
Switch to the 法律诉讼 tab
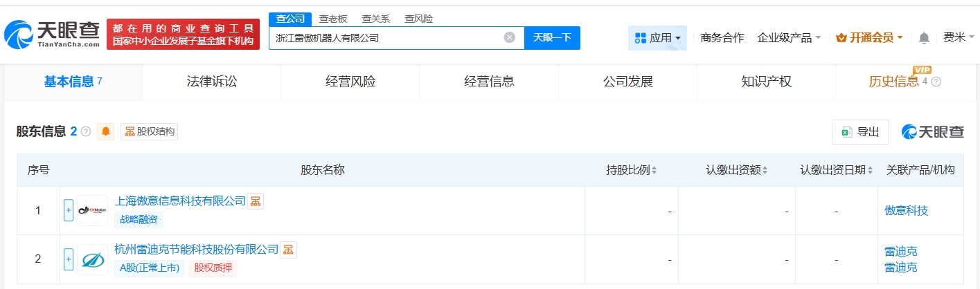coord(212,82)
